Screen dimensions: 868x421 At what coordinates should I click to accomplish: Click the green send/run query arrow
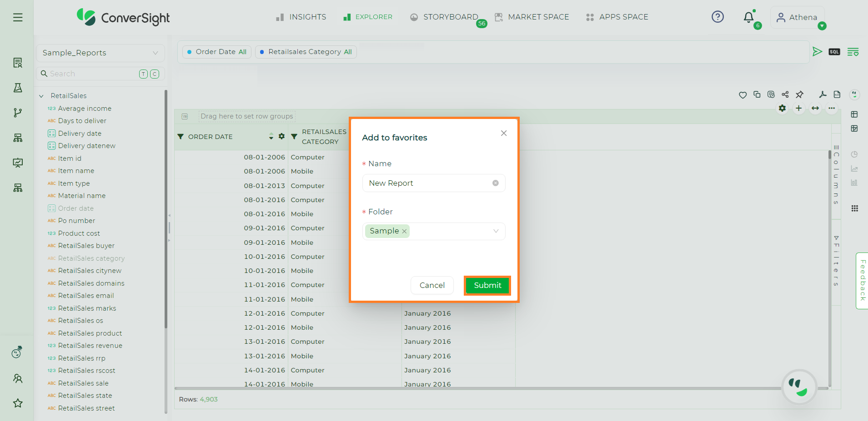pyautogui.click(x=817, y=52)
